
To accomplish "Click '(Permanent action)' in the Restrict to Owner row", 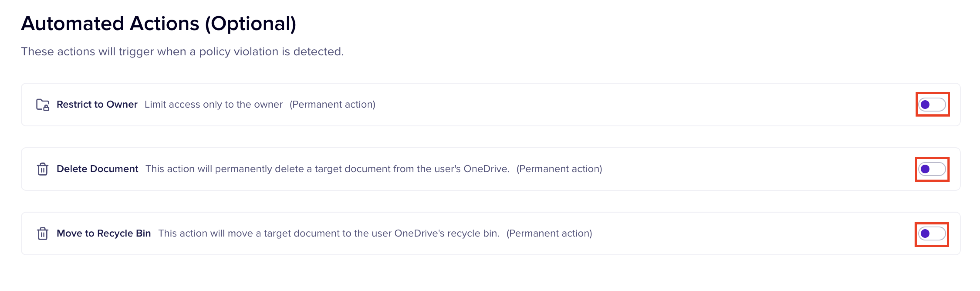I will (x=332, y=105).
